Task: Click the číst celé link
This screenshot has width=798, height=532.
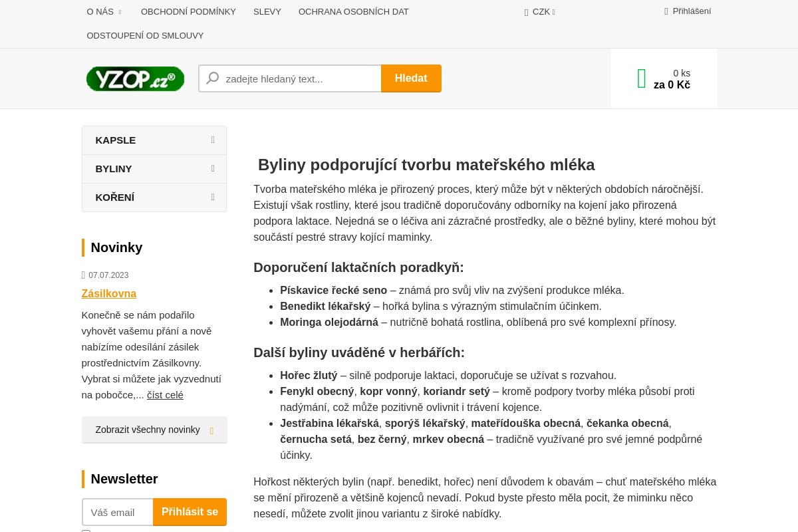Action: pos(164,394)
